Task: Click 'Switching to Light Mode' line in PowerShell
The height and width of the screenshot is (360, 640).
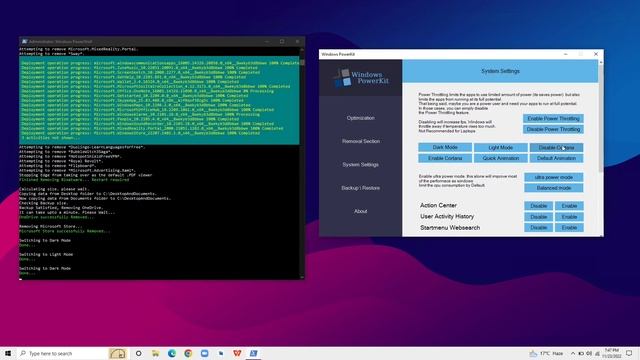Action: click(46, 254)
